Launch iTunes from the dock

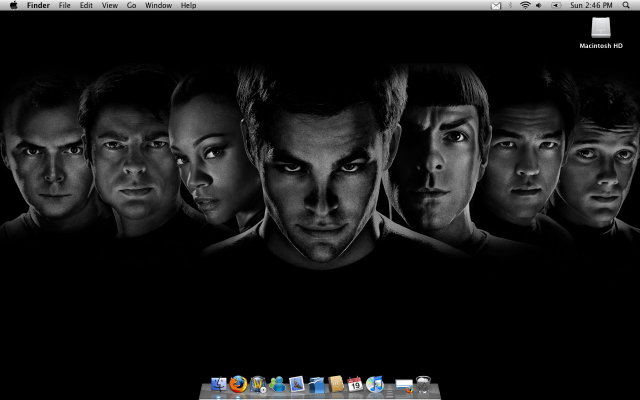tap(374, 384)
